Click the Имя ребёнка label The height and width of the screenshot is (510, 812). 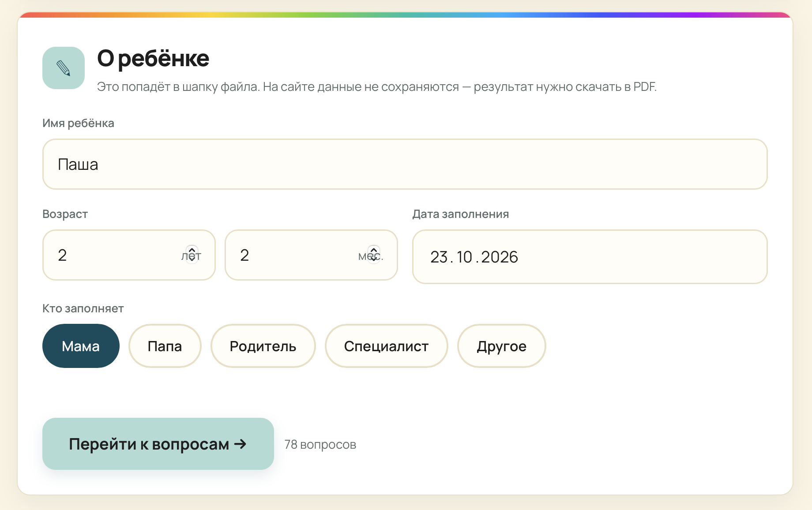tap(78, 123)
